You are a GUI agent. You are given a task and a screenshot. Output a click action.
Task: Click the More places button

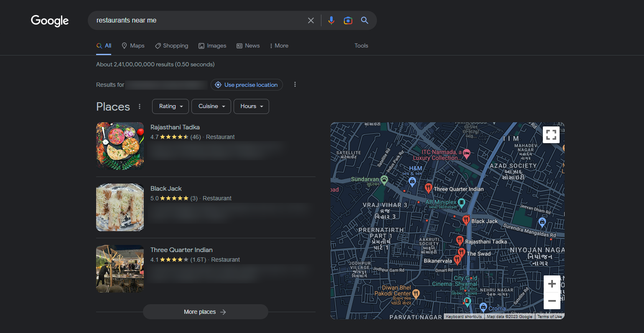[x=205, y=312]
